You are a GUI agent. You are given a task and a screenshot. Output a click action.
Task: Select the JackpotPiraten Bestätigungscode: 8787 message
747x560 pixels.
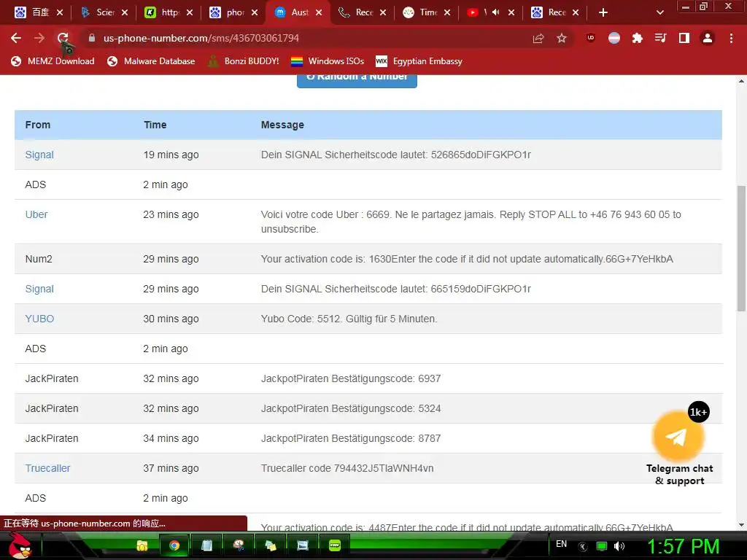(351, 438)
